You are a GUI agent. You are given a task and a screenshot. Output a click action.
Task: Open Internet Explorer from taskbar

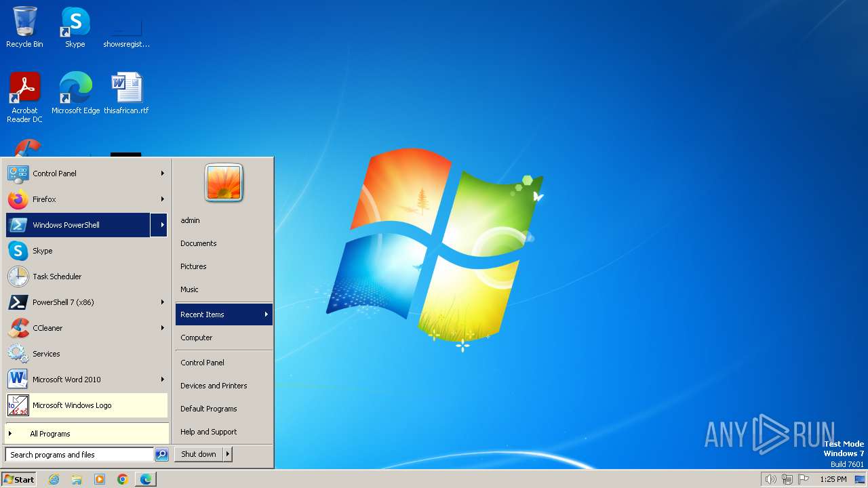click(x=54, y=479)
